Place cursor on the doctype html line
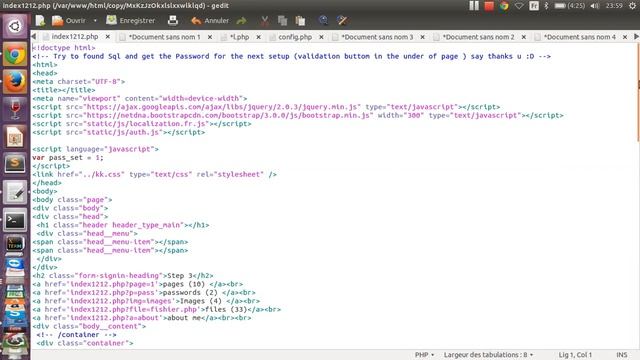This screenshot has width=640, height=360. (64, 48)
